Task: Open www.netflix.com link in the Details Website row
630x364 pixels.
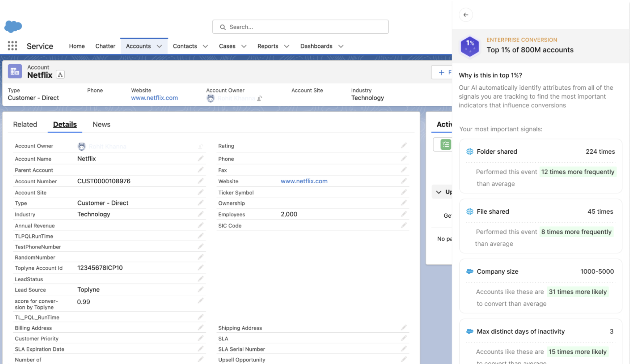Action: click(304, 181)
